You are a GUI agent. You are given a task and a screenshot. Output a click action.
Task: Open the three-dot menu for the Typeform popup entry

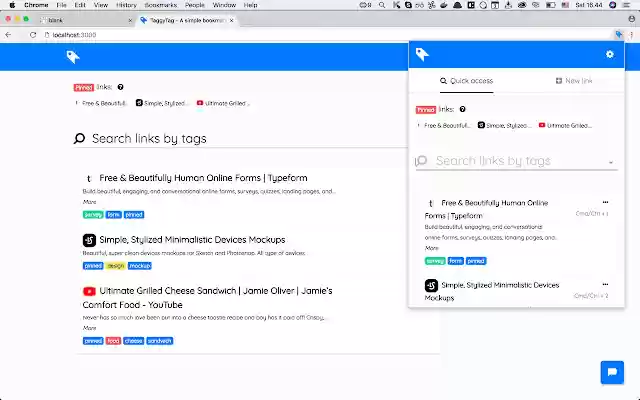pyautogui.click(x=605, y=202)
